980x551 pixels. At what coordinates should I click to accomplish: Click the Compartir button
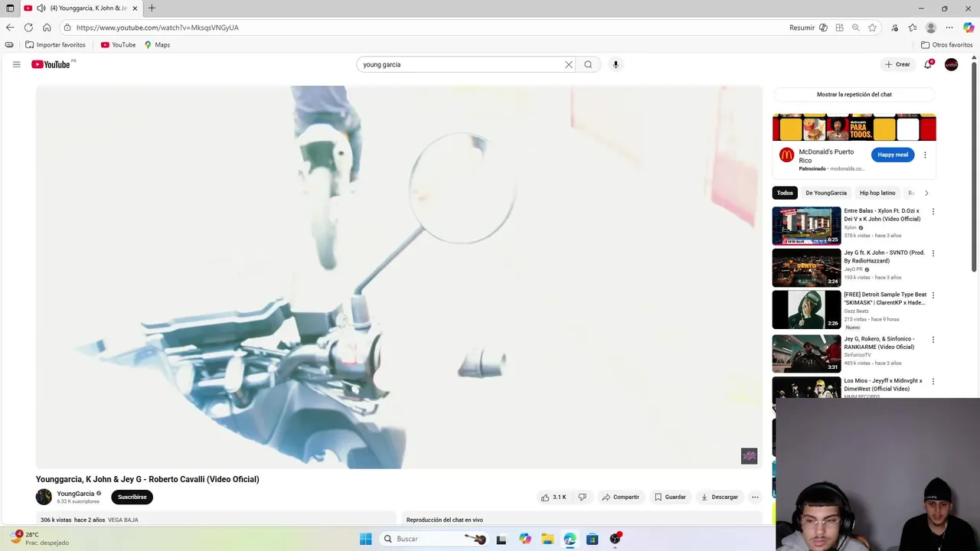[620, 497]
